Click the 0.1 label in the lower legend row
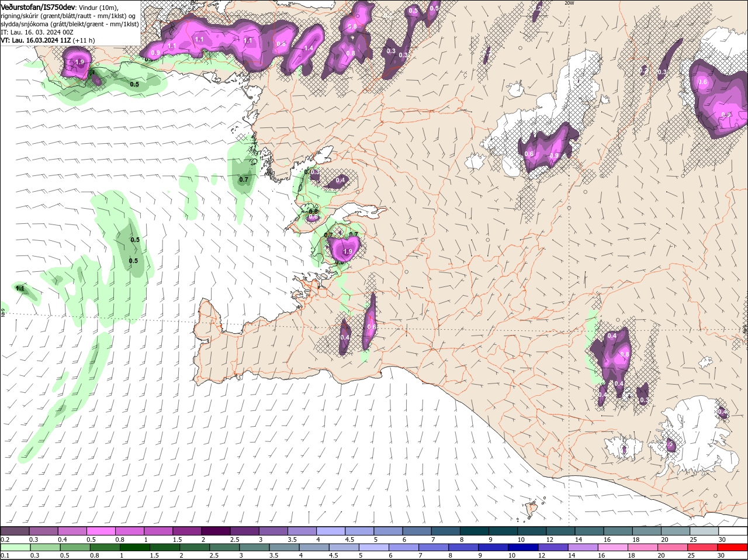Screen dimensions: 748x560 point(5,555)
